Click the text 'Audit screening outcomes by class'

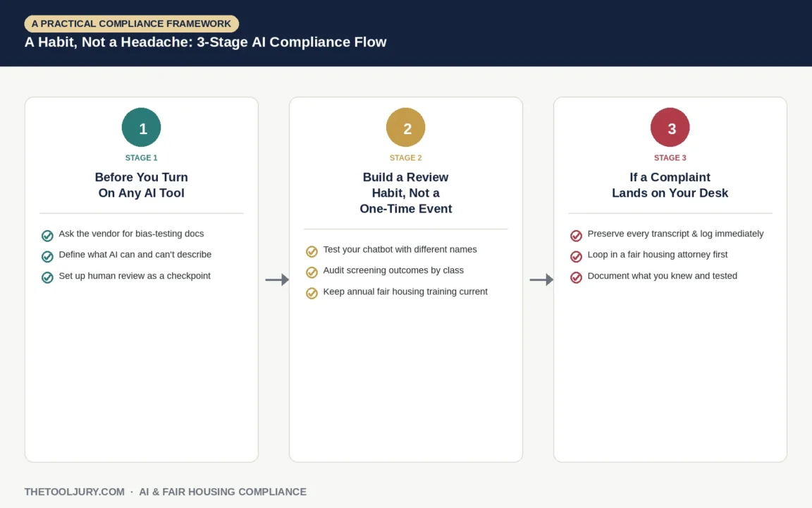click(393, 271)
